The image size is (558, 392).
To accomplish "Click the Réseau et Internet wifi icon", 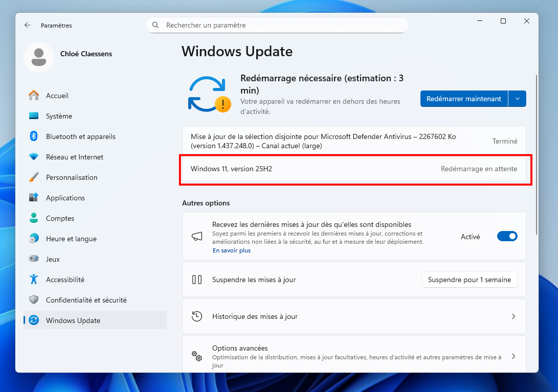I will click(x=34, y=157).
